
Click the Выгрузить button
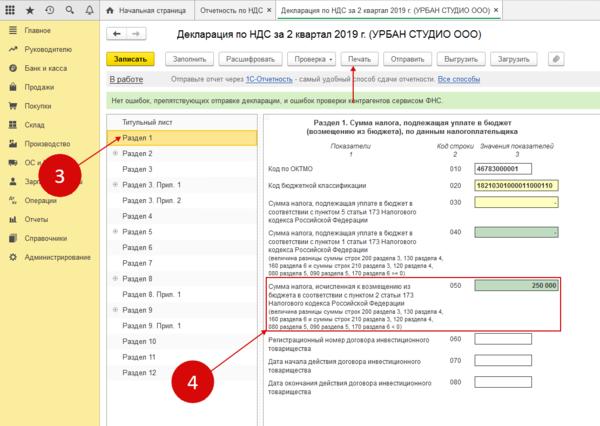tap(461, 59)
